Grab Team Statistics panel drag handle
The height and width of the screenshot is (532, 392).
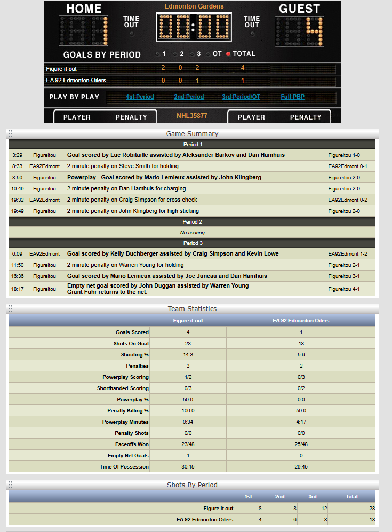(x=10, y=308)
